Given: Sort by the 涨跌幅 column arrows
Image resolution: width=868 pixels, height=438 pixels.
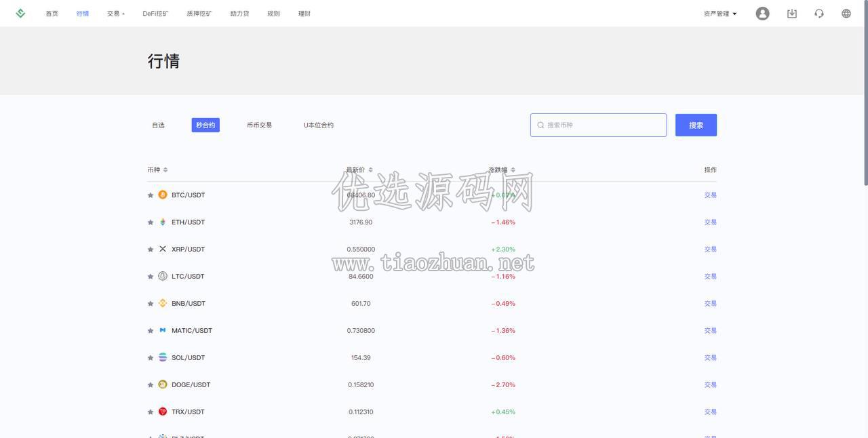Looking at the screenshot, I should pos(513,170).
